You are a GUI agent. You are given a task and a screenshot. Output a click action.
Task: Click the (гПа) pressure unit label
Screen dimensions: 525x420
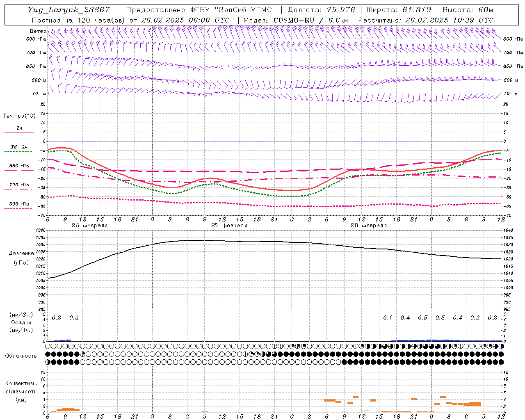21,263
